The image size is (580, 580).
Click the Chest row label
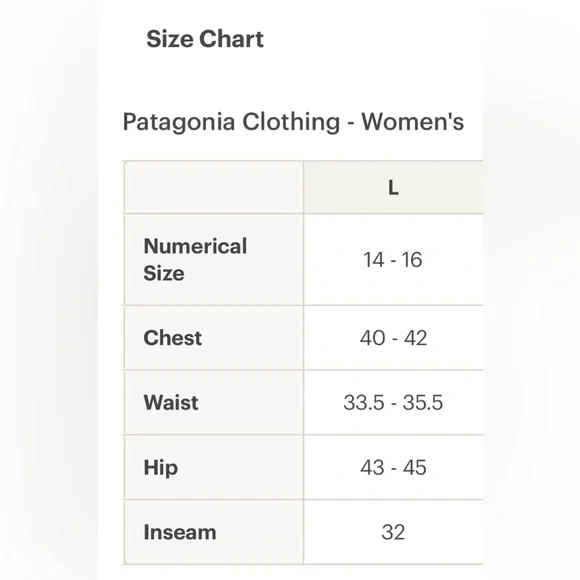click(x=172, y=338)
